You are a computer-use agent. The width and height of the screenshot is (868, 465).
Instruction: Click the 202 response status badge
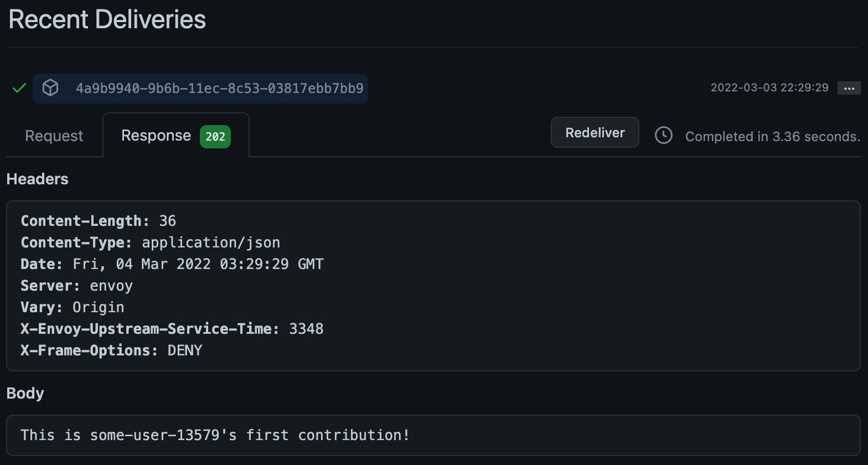pyautogui.click(x=215, y=137)
